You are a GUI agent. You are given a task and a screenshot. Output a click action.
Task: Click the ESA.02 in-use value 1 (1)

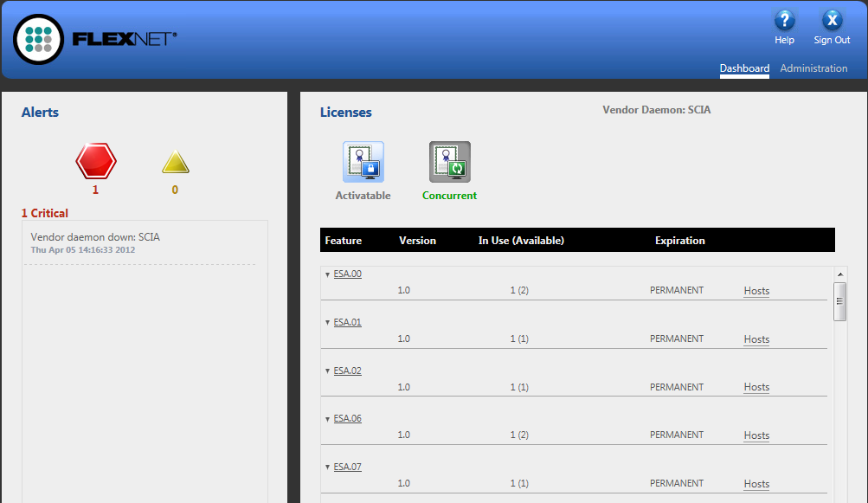pos(519,387)
